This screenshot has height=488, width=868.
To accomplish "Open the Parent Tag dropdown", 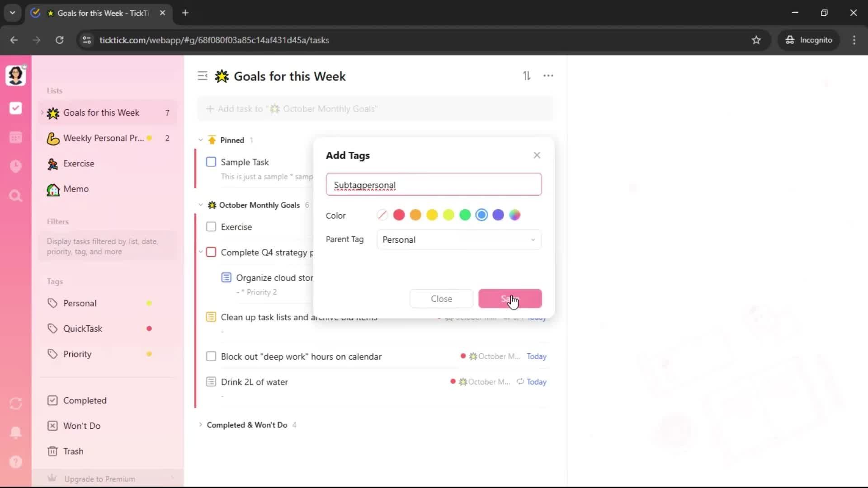I will point(459,240).
